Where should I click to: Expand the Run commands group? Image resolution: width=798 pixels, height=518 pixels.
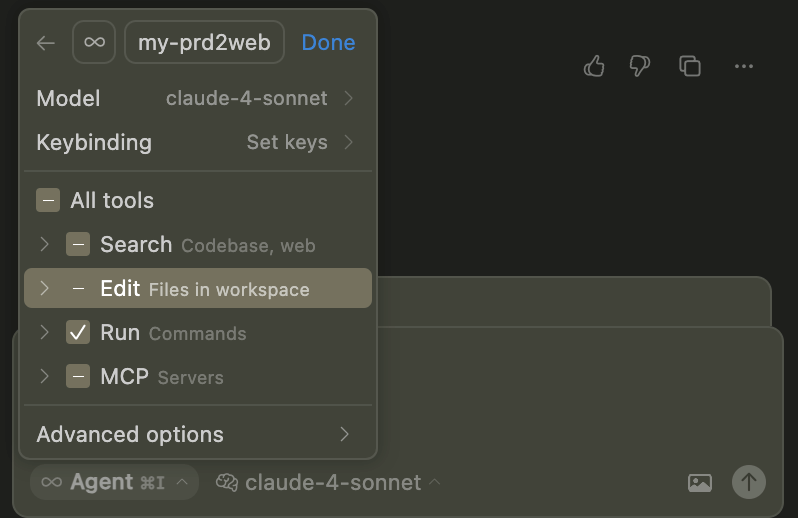(x=44, y=332)
